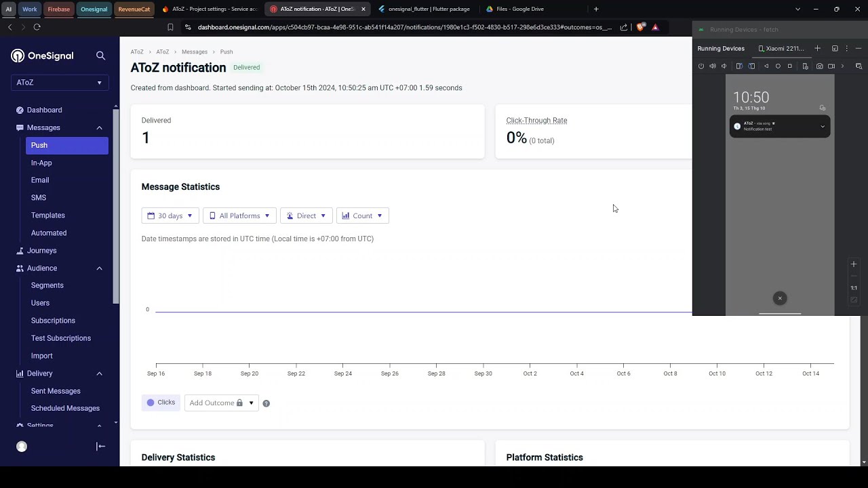Tap the Android Home circle in device toolbar
Screen dimensions: 868x488
(x=778, y=66)
